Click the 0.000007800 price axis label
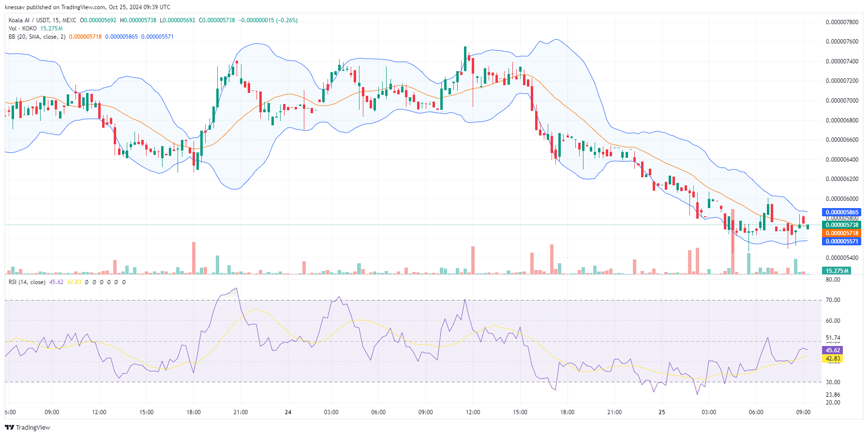 click(842, 22)
